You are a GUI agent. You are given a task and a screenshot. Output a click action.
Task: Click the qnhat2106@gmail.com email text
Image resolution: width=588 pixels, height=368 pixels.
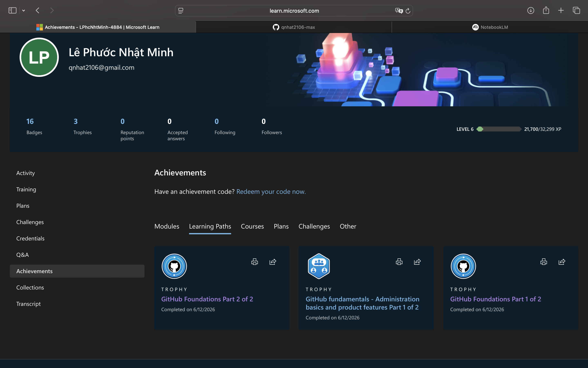pos(101,67)
